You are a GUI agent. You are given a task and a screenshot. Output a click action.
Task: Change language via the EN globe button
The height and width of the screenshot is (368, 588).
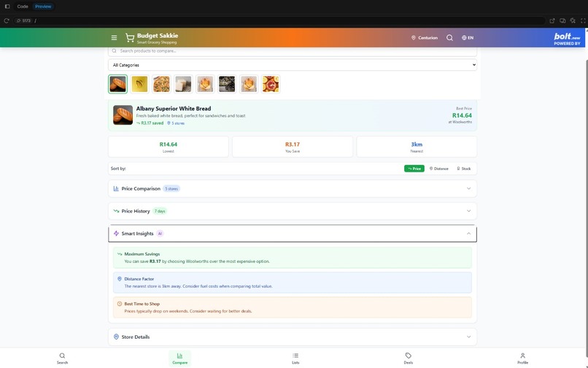click(x=467, y=37)
